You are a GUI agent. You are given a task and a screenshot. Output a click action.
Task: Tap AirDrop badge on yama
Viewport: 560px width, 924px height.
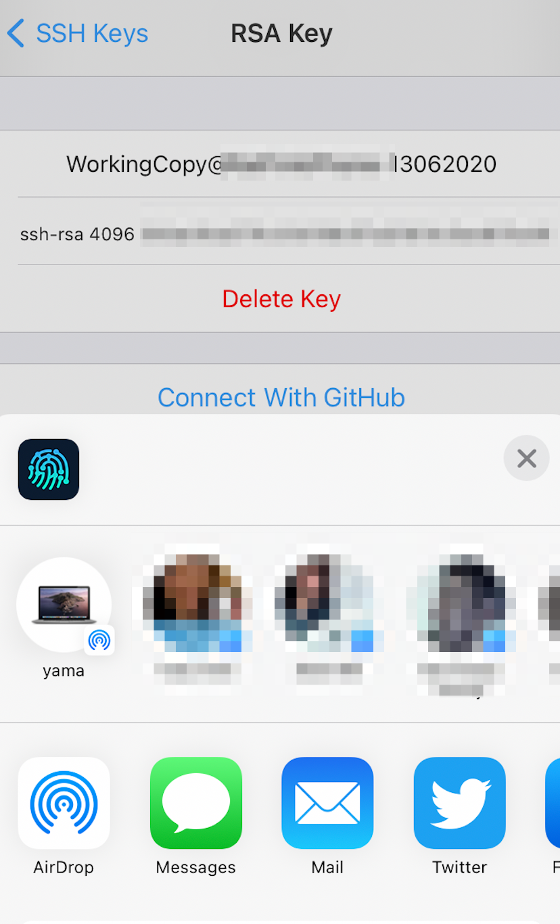click(x=99, y=640)
